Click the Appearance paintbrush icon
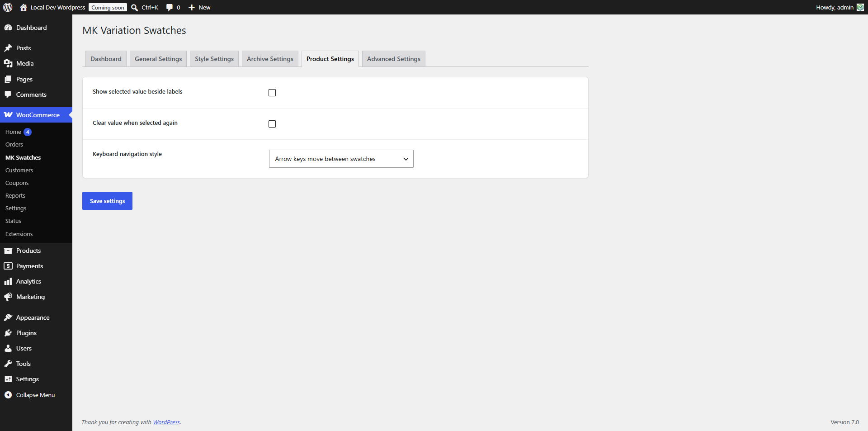Image resolution: width=868 pixels, height=431 pixels. point(8,317)
